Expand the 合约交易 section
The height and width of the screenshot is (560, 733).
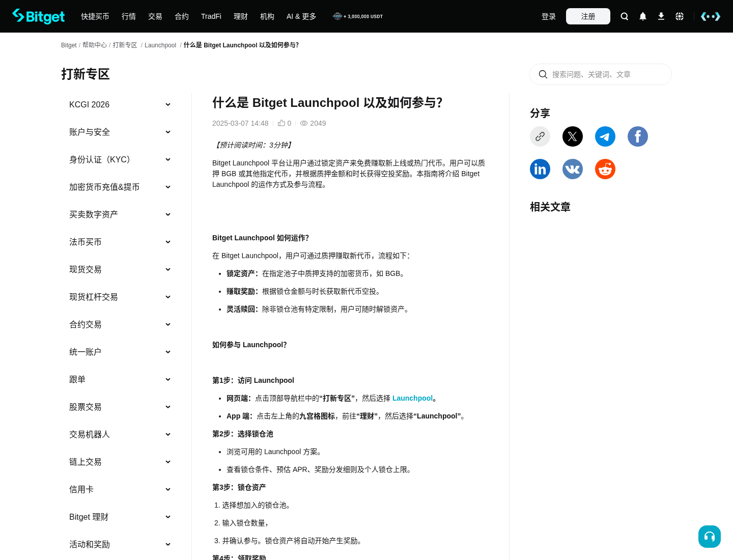pos(120,324)
